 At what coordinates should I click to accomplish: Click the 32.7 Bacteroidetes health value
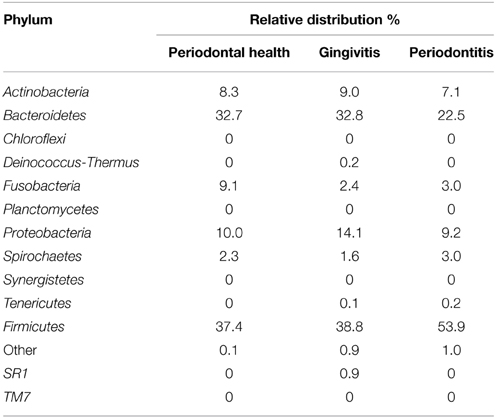[229, 115]
